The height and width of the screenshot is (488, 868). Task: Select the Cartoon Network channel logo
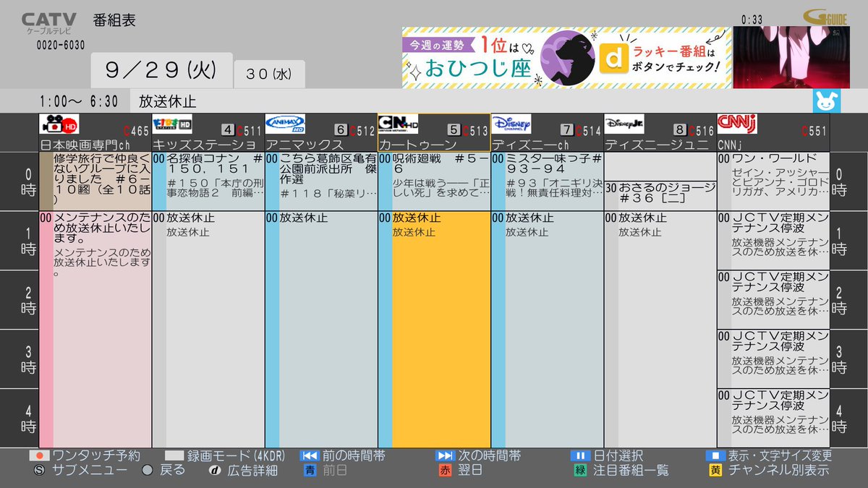398,124
